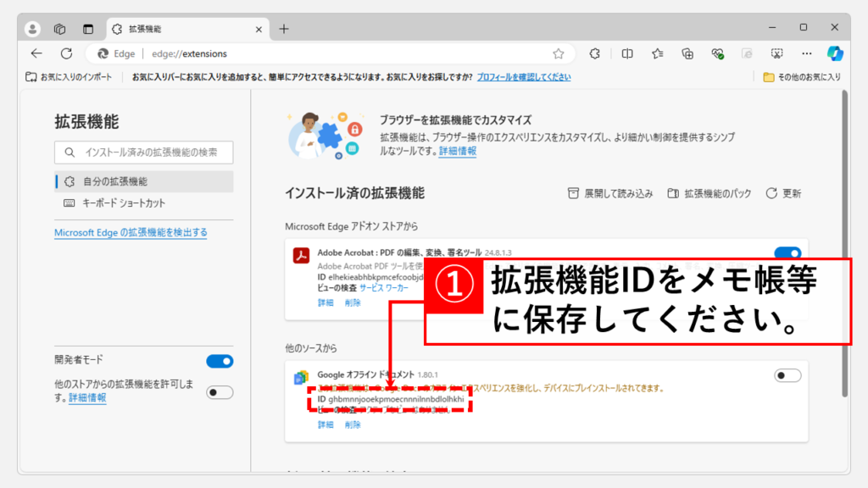This screenshot has height=488, width=868.
Task: Click Find Microsoft Edge extensions link
Action: point(131,232)
